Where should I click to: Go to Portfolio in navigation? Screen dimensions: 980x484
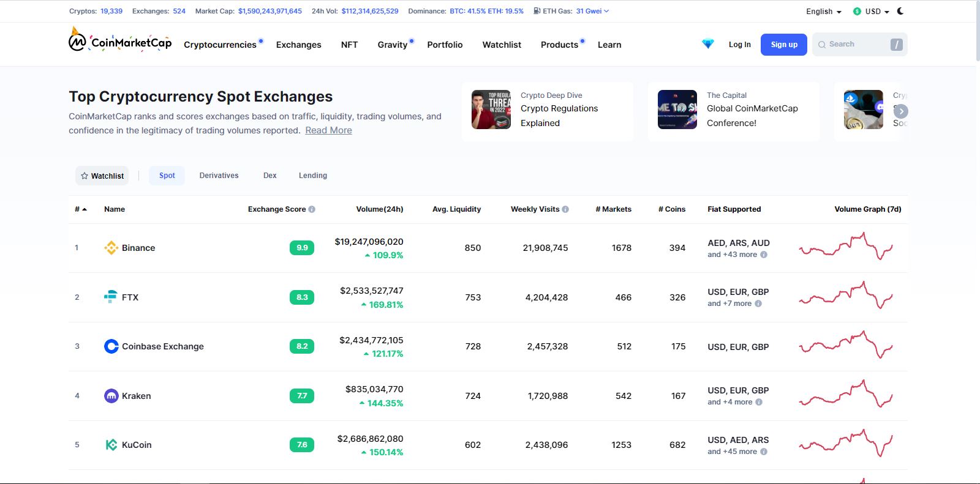coord(445,45)
